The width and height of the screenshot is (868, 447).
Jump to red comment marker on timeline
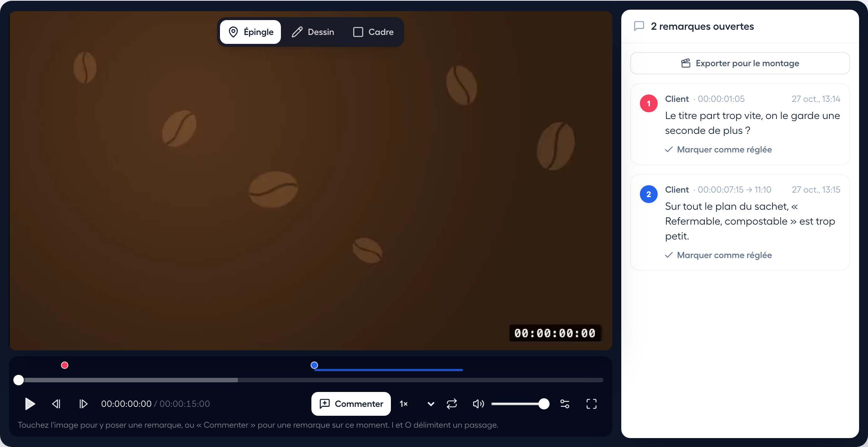point(65,365)
